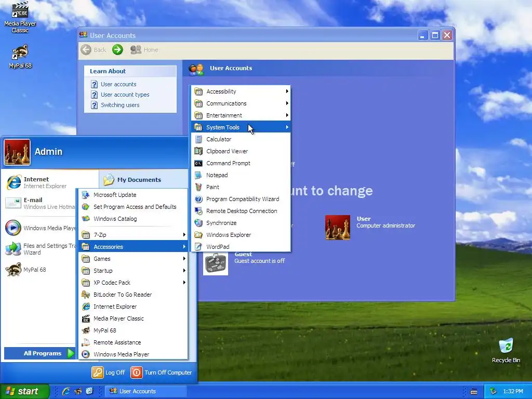532x399 pixels.
Task: Expand the Games submenu
Action: tap(133, 259)
